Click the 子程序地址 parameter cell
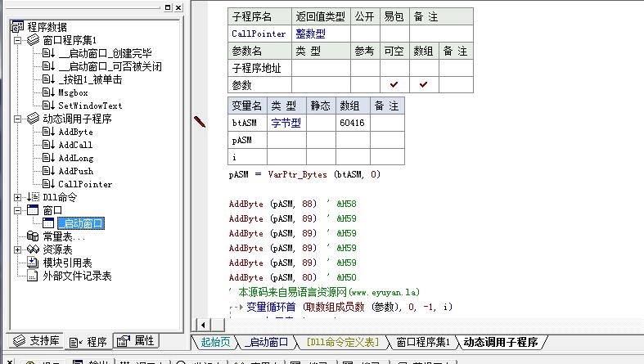Viewport: 644px width, 364px height. [259, 68]
